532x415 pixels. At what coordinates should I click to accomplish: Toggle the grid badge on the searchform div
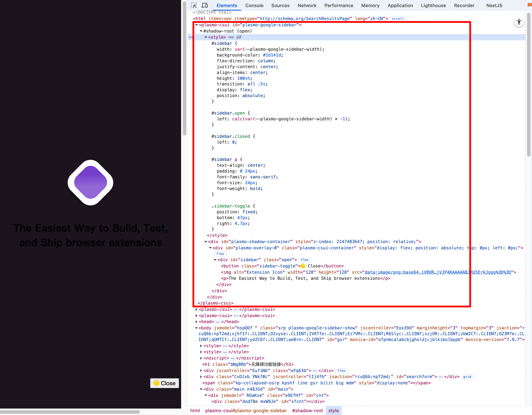pos(467,377)
